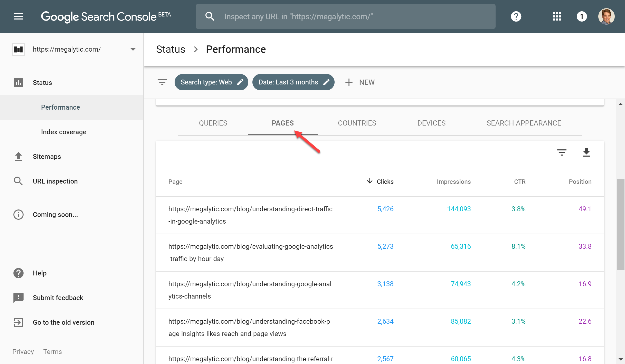
Task: Open the table filter rows icon
Action: click(562, 152)
